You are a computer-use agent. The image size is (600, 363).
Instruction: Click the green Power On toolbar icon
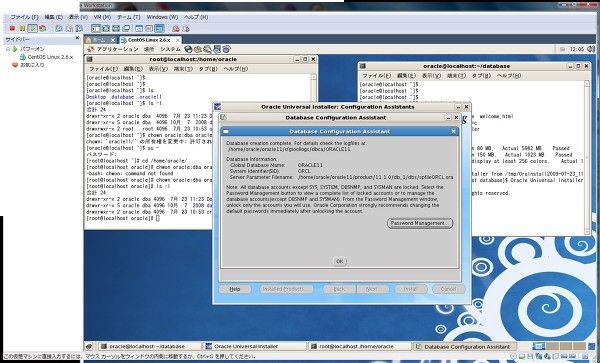coord(33,28)
